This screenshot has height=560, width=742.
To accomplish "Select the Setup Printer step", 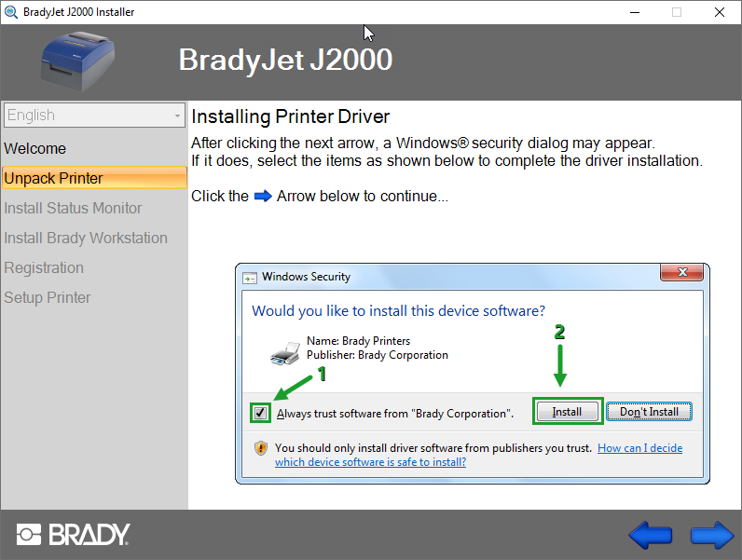I will click(x=48, y=297).
